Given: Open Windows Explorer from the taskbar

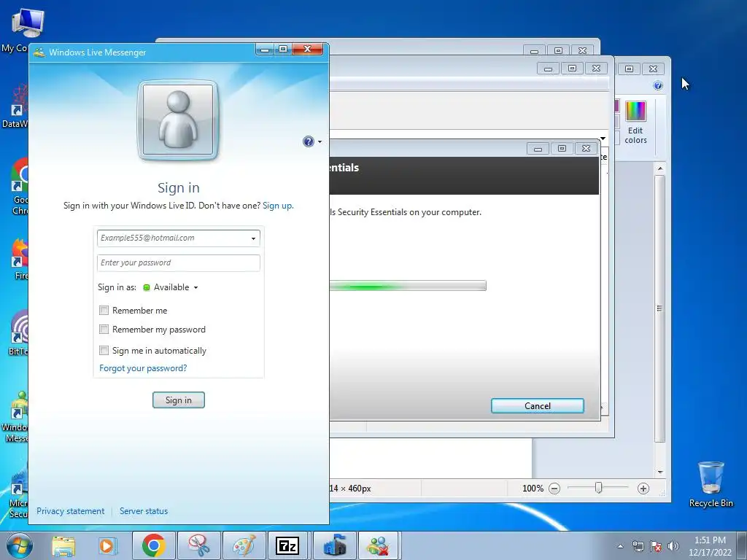Looking at the screenshot, I should pos(63,546).
